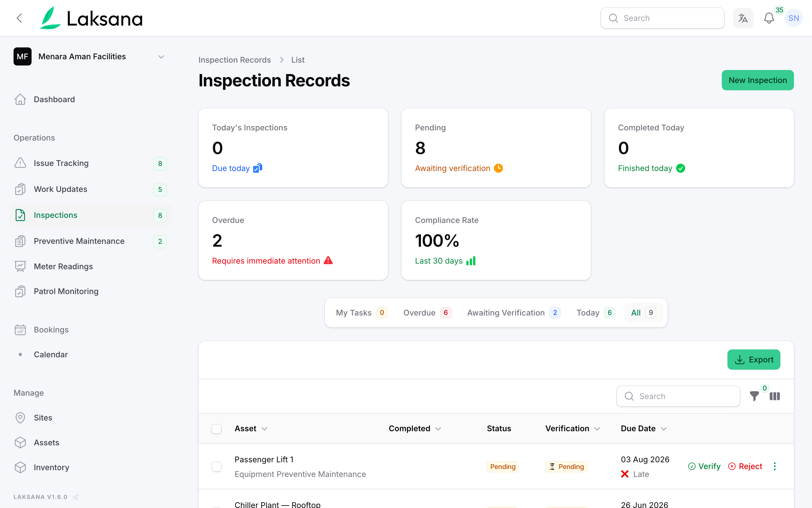
Task: Click the Passenger Lift 1 asset name
Action: click(x=264, y=459)
